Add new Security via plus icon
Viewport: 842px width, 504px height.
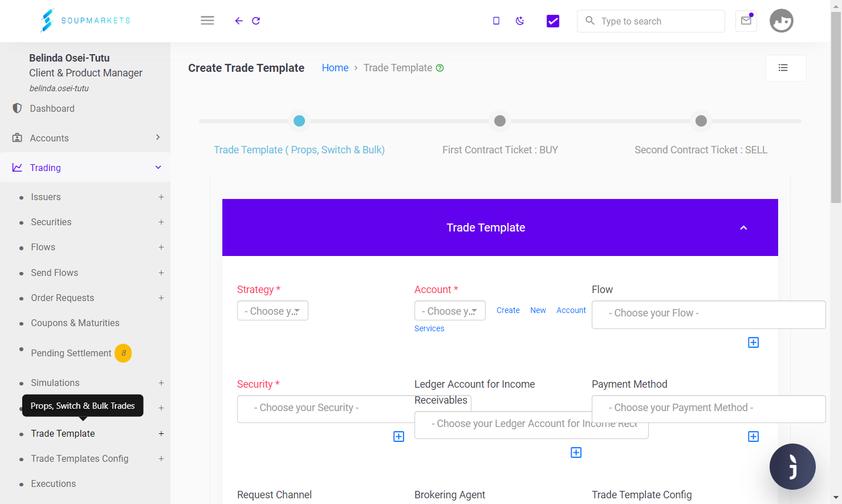tap(161, 222)
